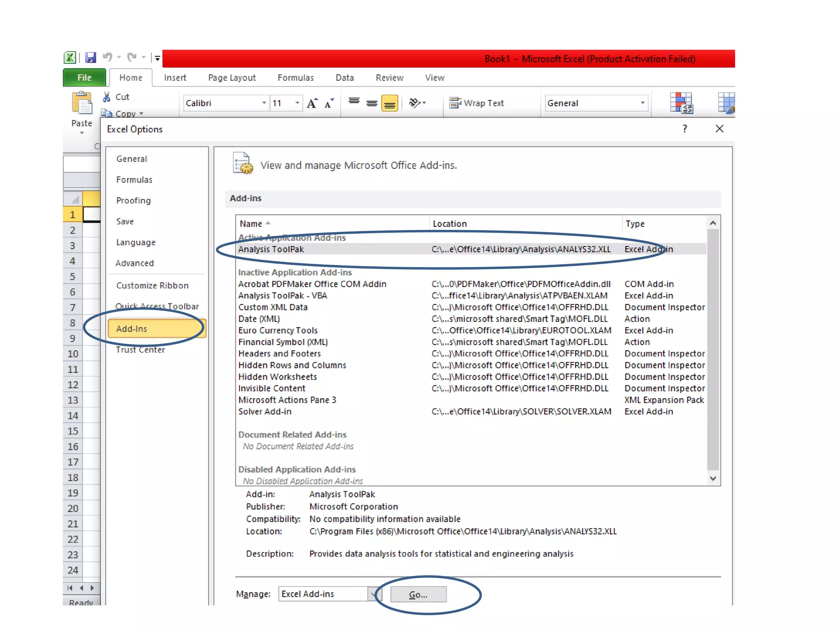Click the text orientation icon
The height and width of the screenshot is (630, 840).
tap(415, 103)
